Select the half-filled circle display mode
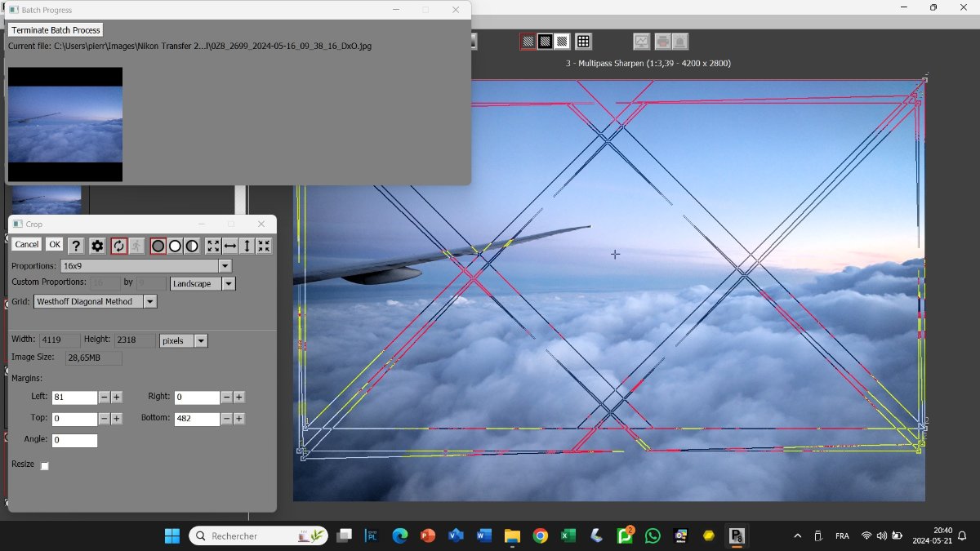This screenshot has height=551, width=980. (x=192, y=246)
